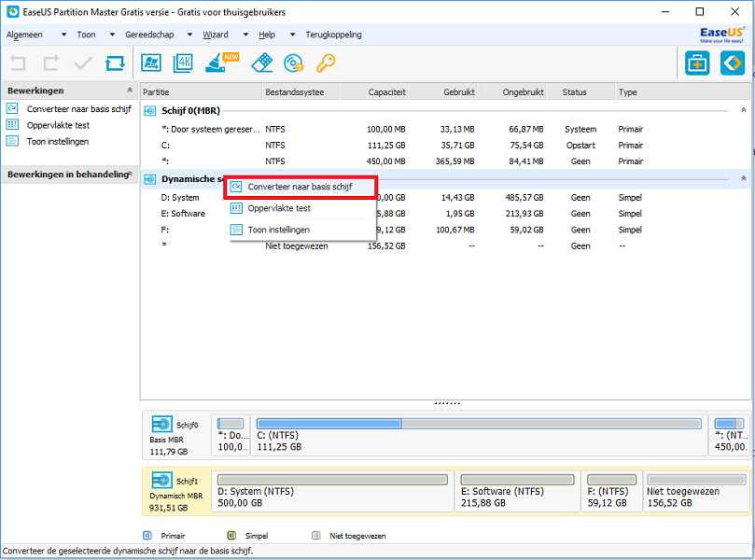Screen dimensions: 755x560
Task: Open the Wizard menu dropdown arrow
Action: click(245, 35)
